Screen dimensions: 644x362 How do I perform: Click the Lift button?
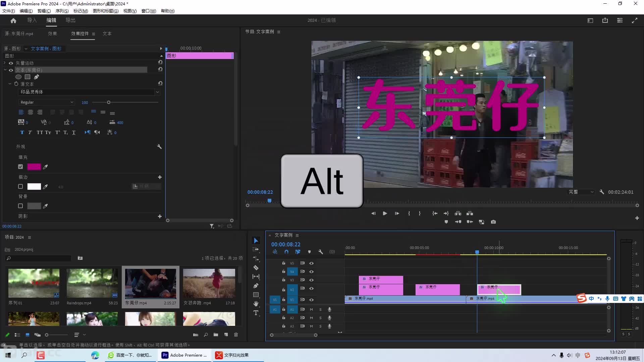tap(458, 213)
